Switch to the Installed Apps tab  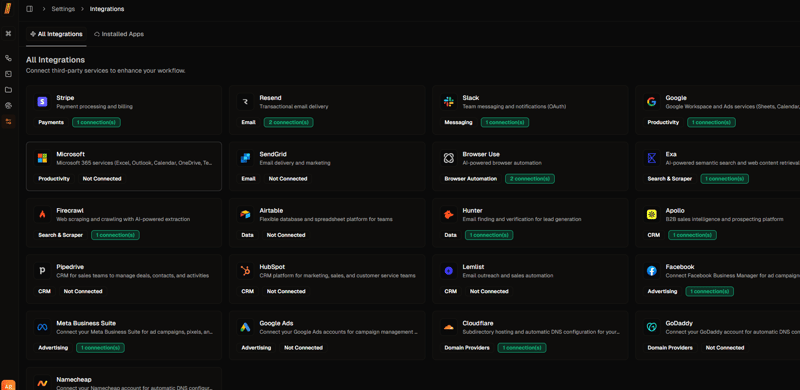tap(119, 34)
